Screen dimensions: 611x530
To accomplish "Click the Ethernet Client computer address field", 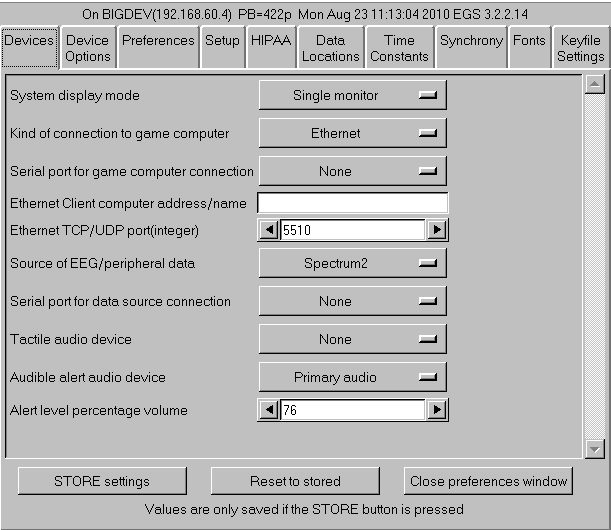I will [x=352, y=203].
